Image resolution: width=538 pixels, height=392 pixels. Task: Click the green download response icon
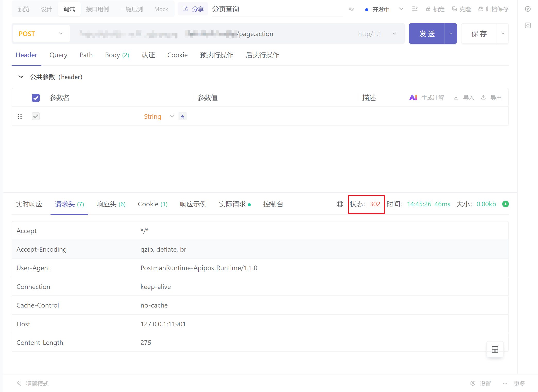point(505,204)
